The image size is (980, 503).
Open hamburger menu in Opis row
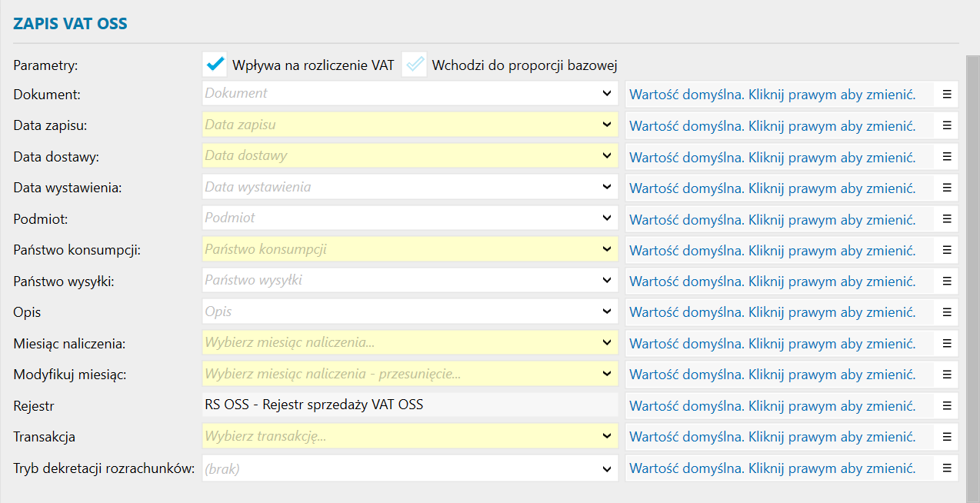[947, 312]
